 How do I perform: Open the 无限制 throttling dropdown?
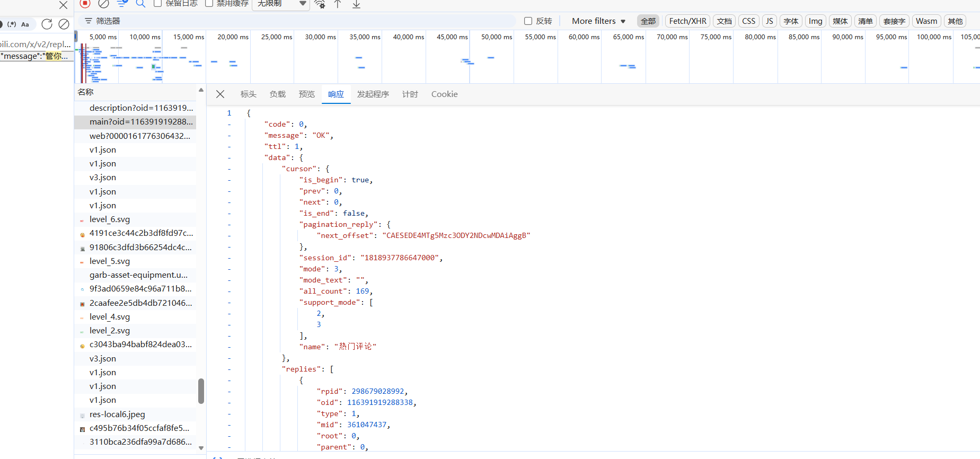(x=281, y=4)
